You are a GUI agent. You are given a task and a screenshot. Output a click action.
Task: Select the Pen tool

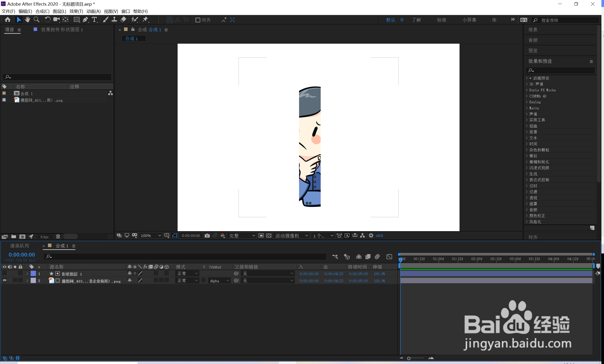pyautogui.click(x=85, y=19)
